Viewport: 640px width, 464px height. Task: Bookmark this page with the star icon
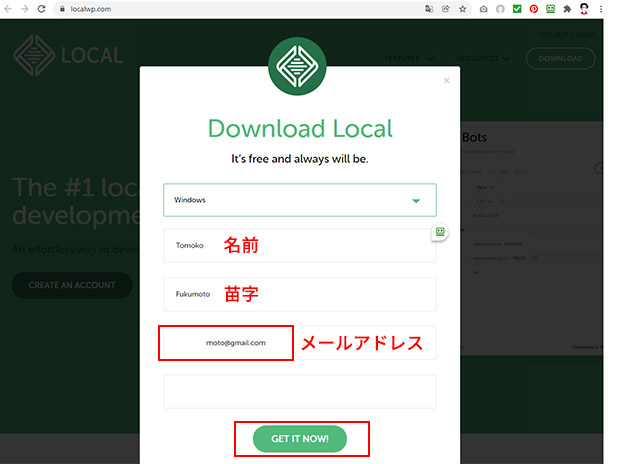(x=462, y=9)
